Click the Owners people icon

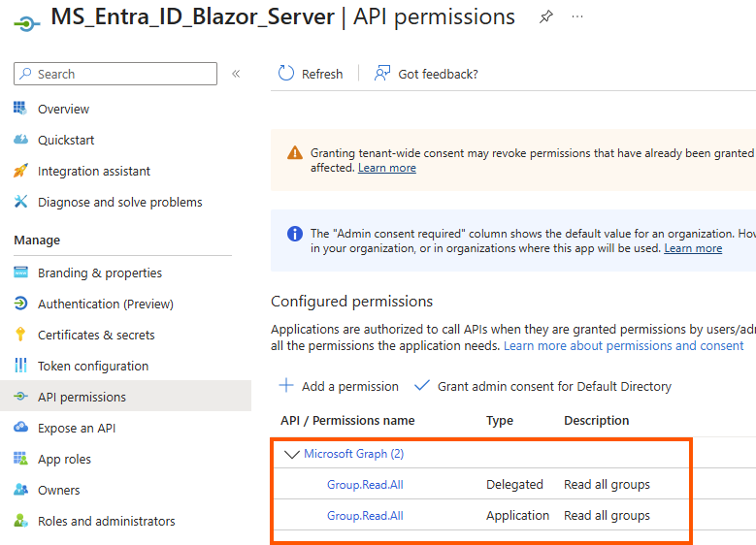click(20, 490)
